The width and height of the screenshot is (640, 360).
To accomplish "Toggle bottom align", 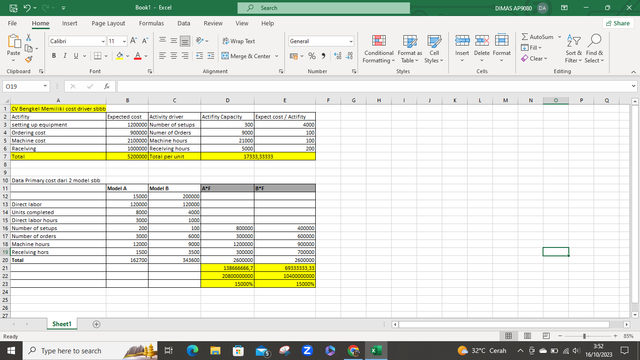I will tap(185, 40).
